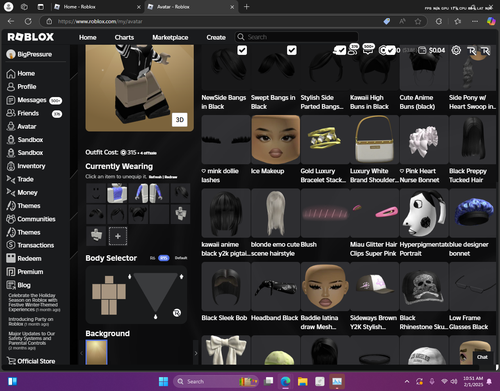Open the Introducing Party on Roblox blog post

pyautogui.click(x=31, y=321)
